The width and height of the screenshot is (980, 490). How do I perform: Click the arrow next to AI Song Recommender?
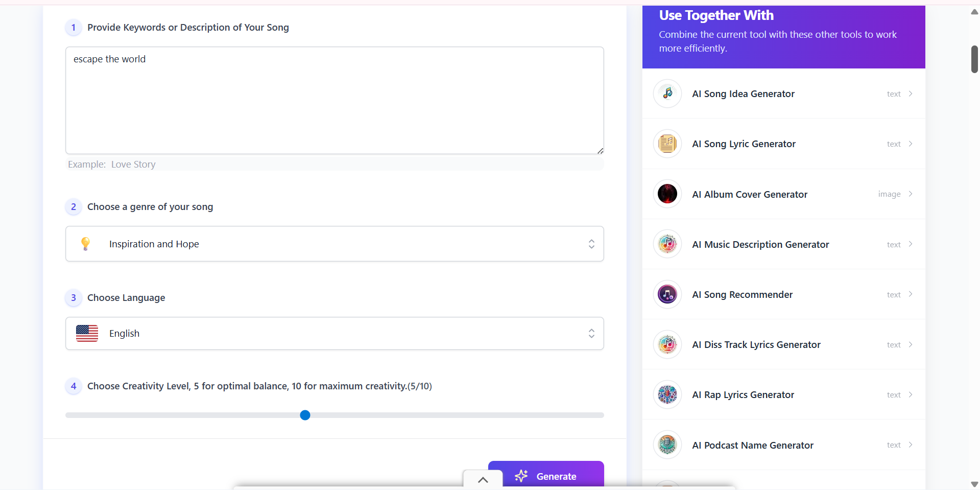tap(911, 294)
